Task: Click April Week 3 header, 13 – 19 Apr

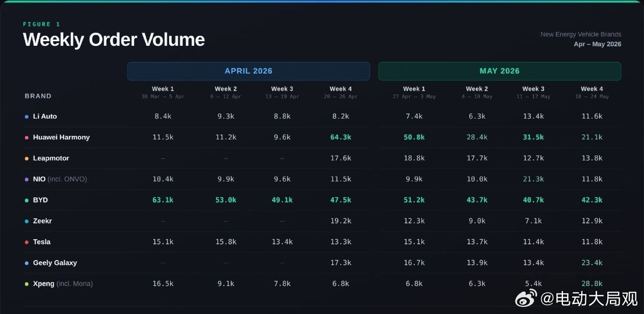Action: click(x=282, y=92)
